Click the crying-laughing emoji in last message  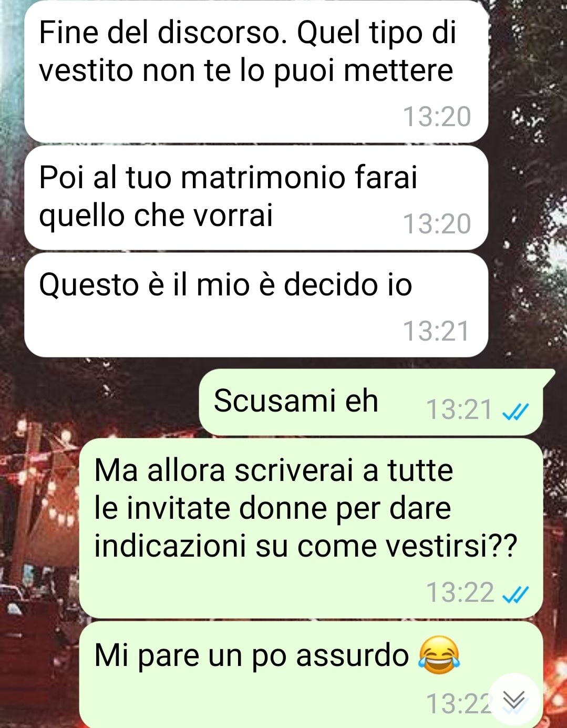coord(439,655)
